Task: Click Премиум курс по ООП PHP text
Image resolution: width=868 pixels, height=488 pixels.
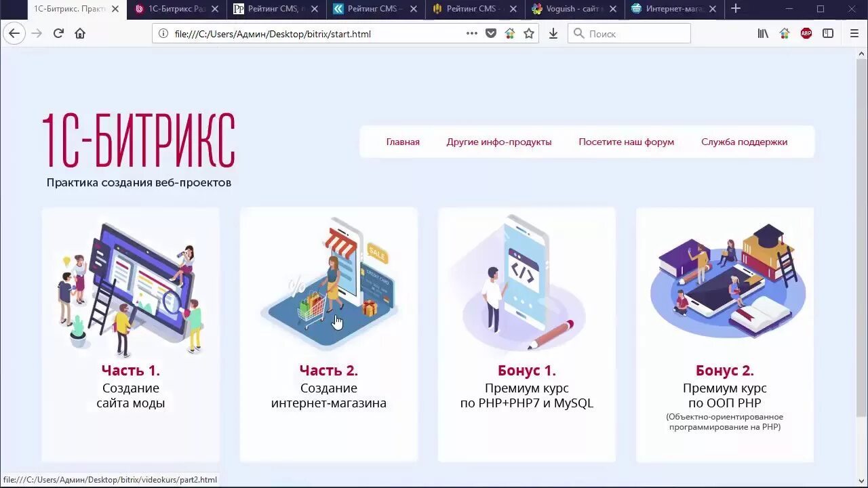Action: (725, 396)
